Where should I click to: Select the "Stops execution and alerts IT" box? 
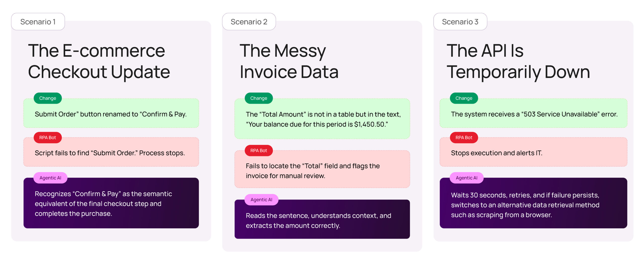533,153
